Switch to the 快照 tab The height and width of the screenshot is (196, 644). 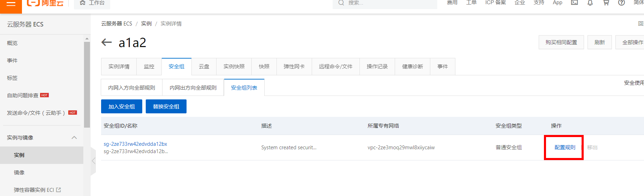pos(264,67)
